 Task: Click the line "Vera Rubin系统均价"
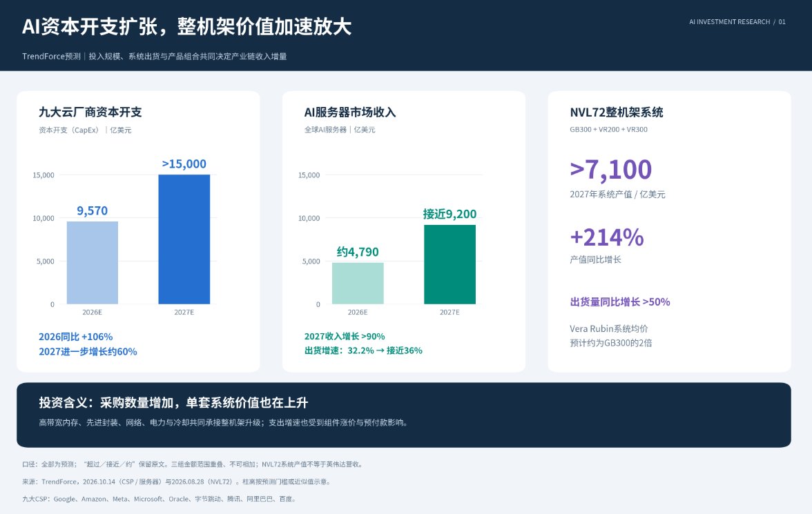click(x=609, y=328)
